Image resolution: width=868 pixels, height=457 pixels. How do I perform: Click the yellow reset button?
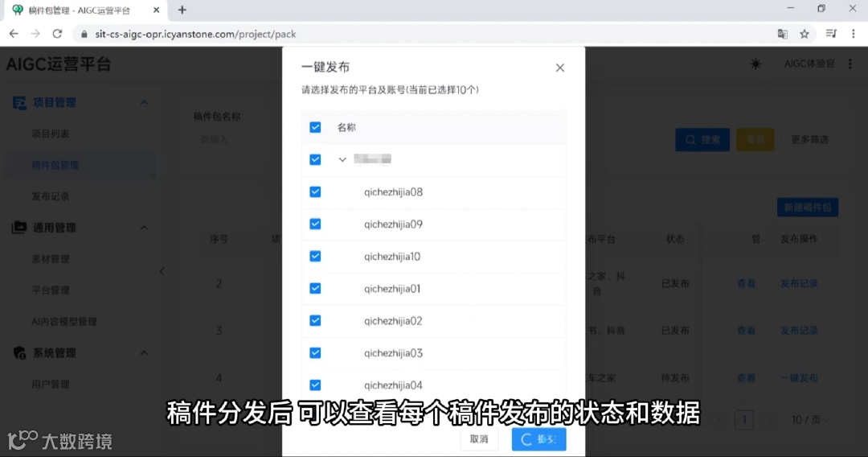(x=755, y=139)
